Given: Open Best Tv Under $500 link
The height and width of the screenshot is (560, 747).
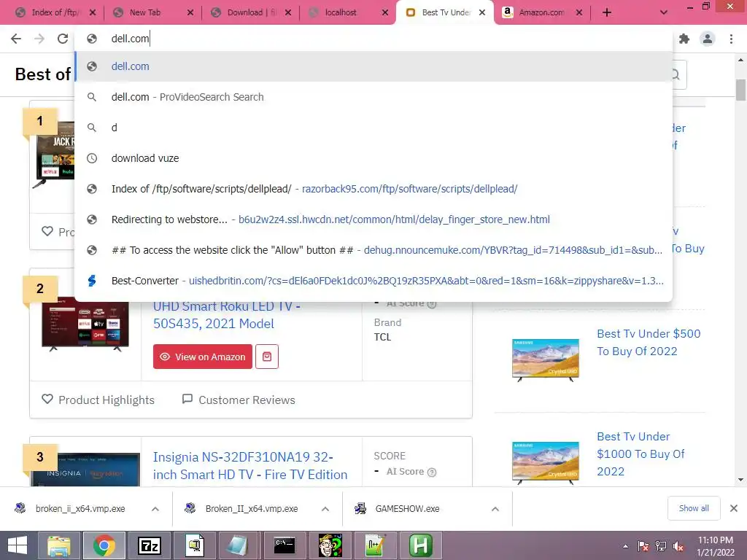Looking at the screenshot, I should pos(649,343).
